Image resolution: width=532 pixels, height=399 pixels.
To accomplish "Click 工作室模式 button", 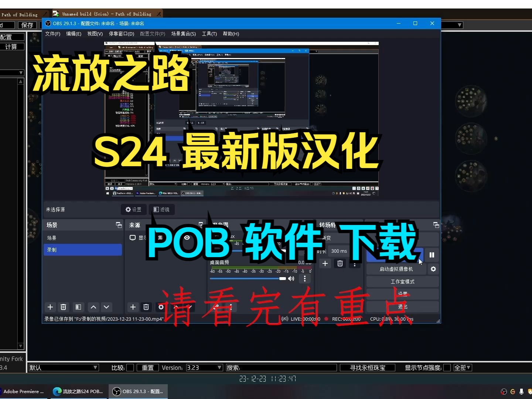I will [403, 282].
